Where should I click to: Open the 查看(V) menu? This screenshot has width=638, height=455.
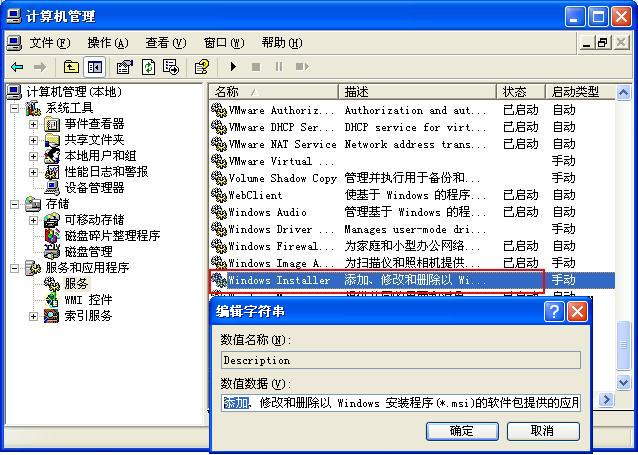[x=166, y=42]
